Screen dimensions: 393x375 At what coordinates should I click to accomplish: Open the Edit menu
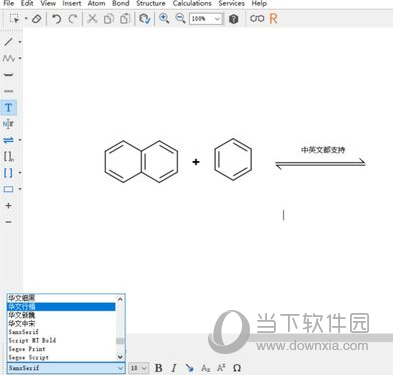click(27, 3)
